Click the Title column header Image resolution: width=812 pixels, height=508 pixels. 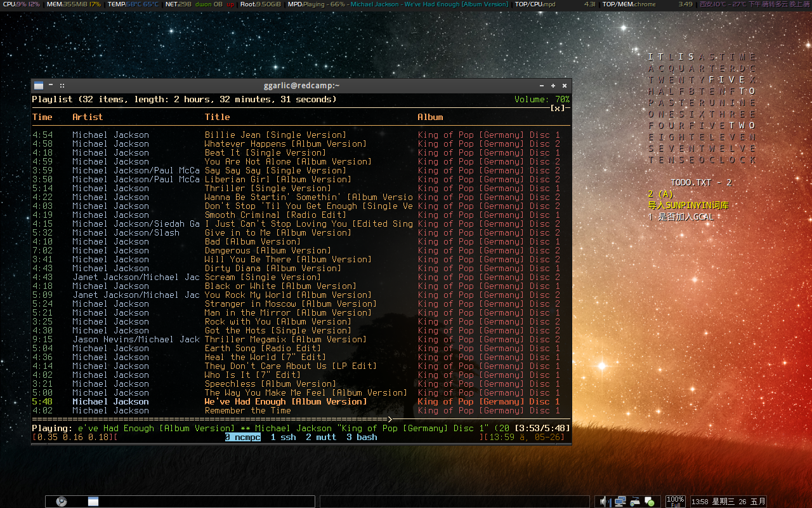pos(218,117)
